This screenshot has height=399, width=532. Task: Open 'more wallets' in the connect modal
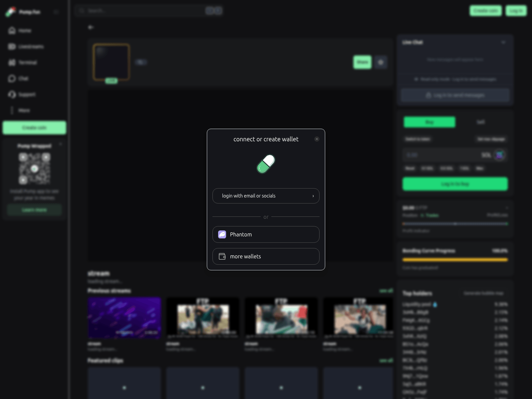point(266,256)
